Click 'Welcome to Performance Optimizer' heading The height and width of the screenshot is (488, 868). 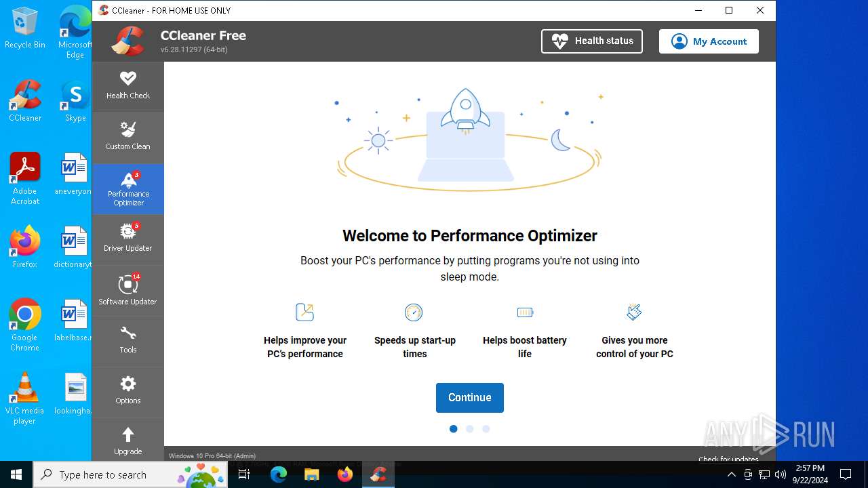point(470,236)
